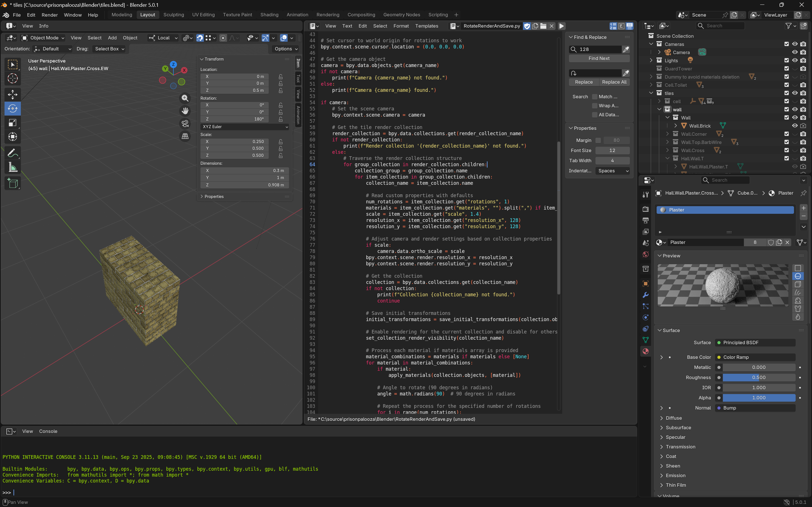Select the Measure tool

[12, 167]
